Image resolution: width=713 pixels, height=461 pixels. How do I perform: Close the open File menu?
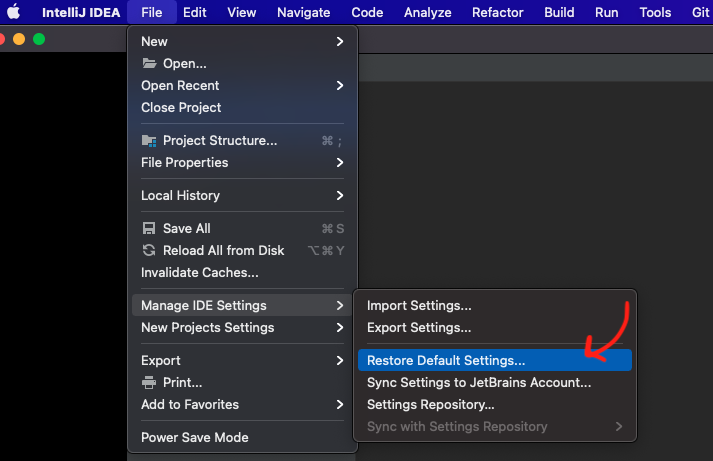[152, 12]
